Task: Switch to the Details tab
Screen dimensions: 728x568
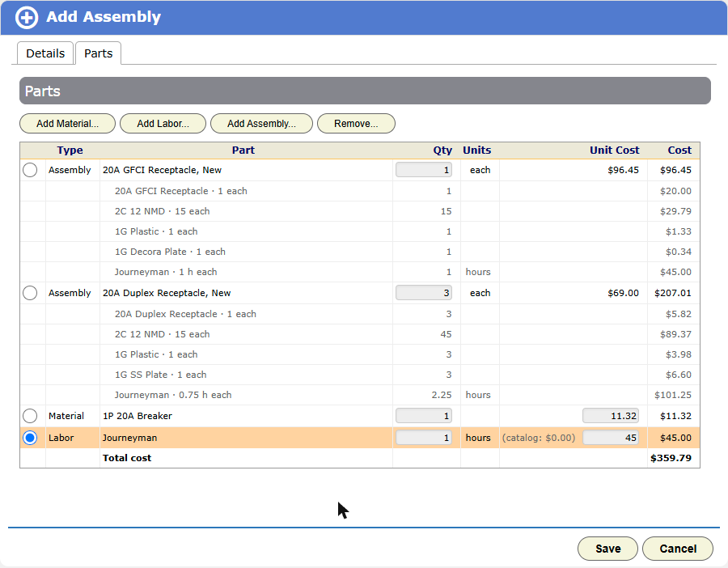Action: [x=45, y=53]
